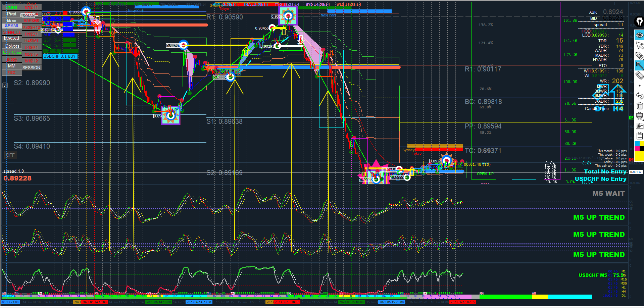Click the S2: 0.89990 pivot label

[32, 83]
